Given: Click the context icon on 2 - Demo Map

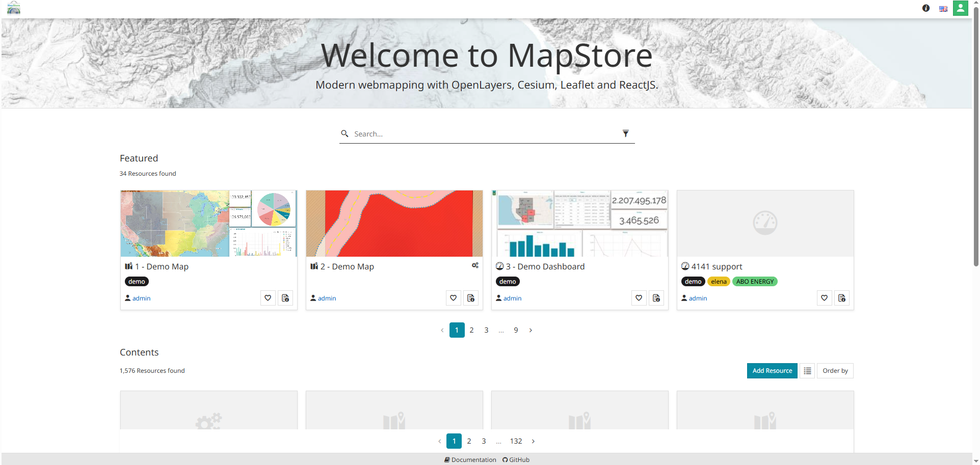Looking at the screenshot, I should tap(475, 265).
